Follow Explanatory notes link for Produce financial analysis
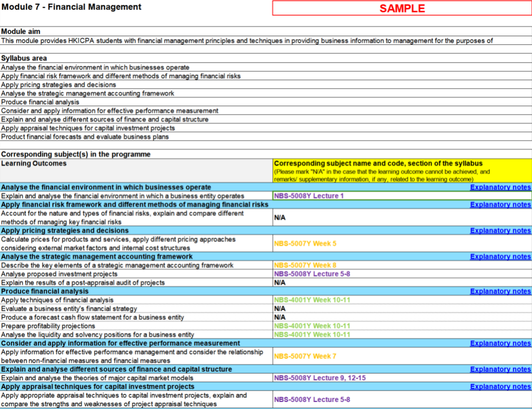Image resolution: width=532 pixels, height=409 pixels. tap(500, 291)
